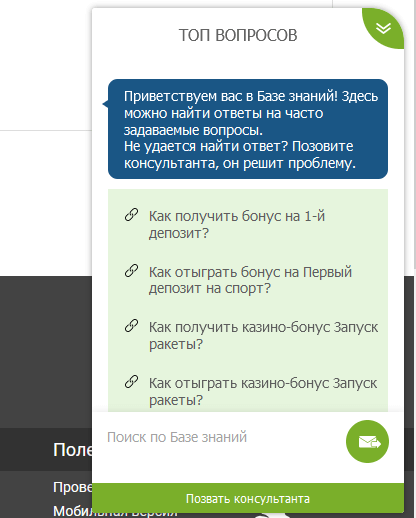Click chain icon beside 1-й депозит question

click(131, 215)
